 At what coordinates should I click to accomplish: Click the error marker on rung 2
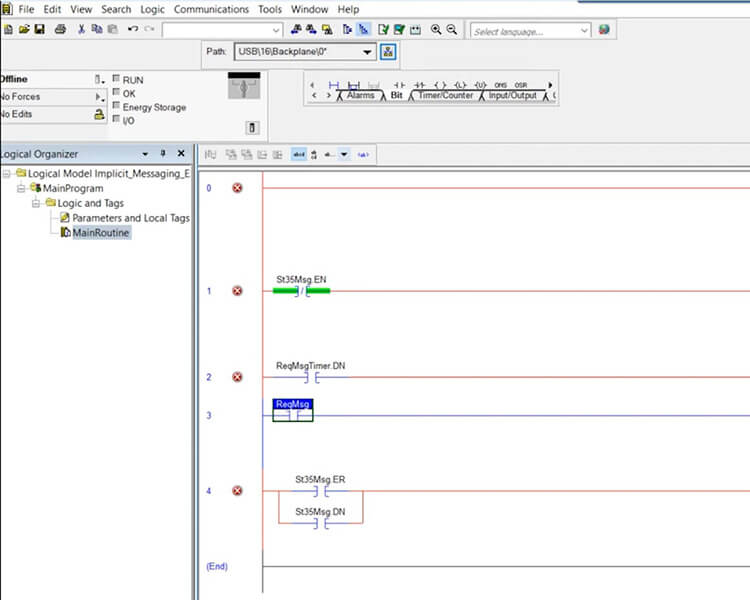(x=237, y=377)
